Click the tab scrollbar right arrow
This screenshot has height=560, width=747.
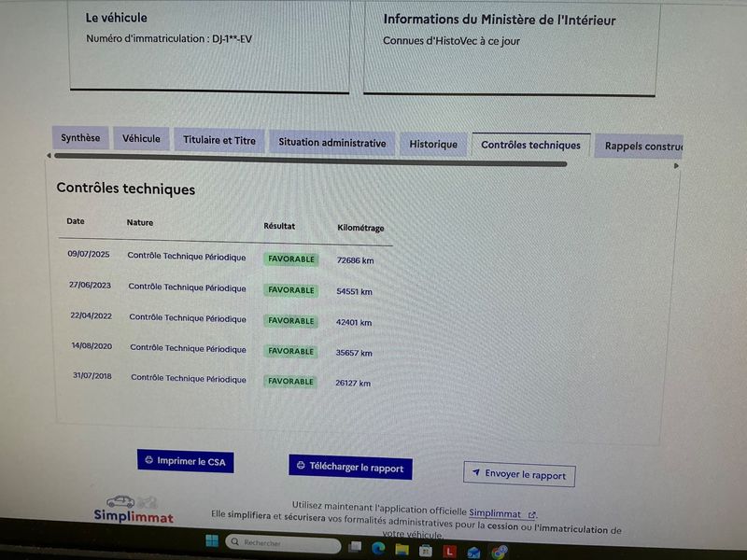(x=676, y=166)
